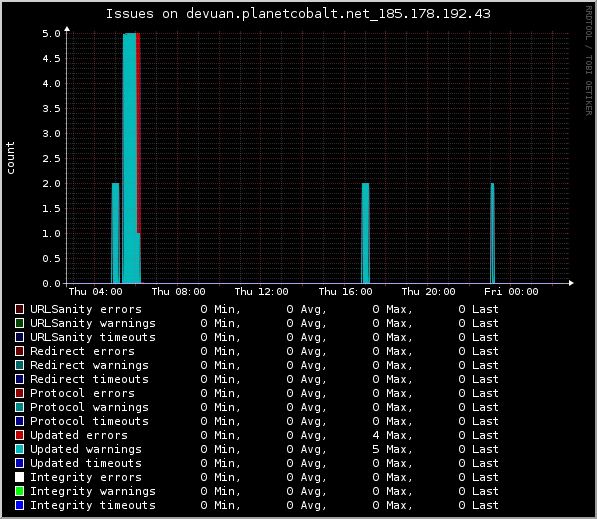The width and height of the screenshot is (597, 519).
Task: Click the thin cyan bar before Fri 00:00
Action: (x=492, y=233)
